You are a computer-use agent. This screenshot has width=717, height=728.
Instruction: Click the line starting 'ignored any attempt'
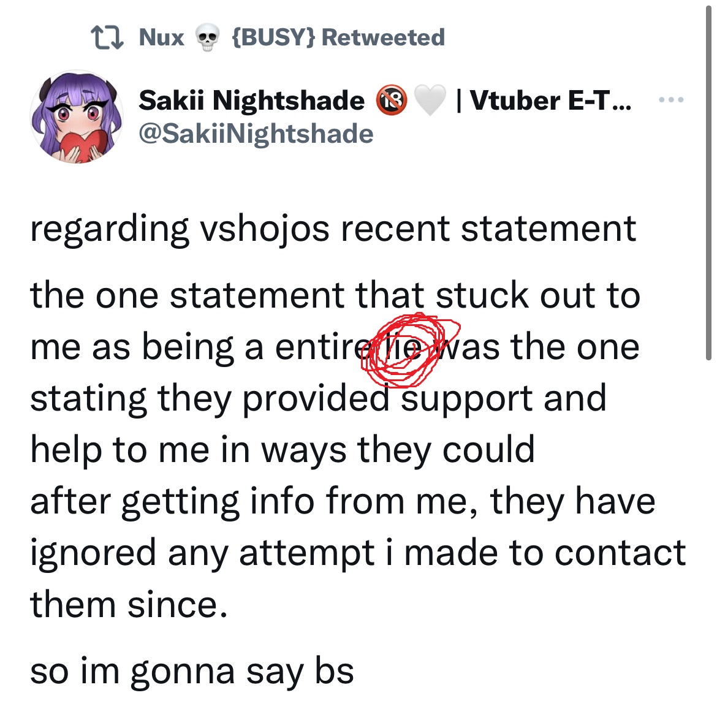pos(357,553)
